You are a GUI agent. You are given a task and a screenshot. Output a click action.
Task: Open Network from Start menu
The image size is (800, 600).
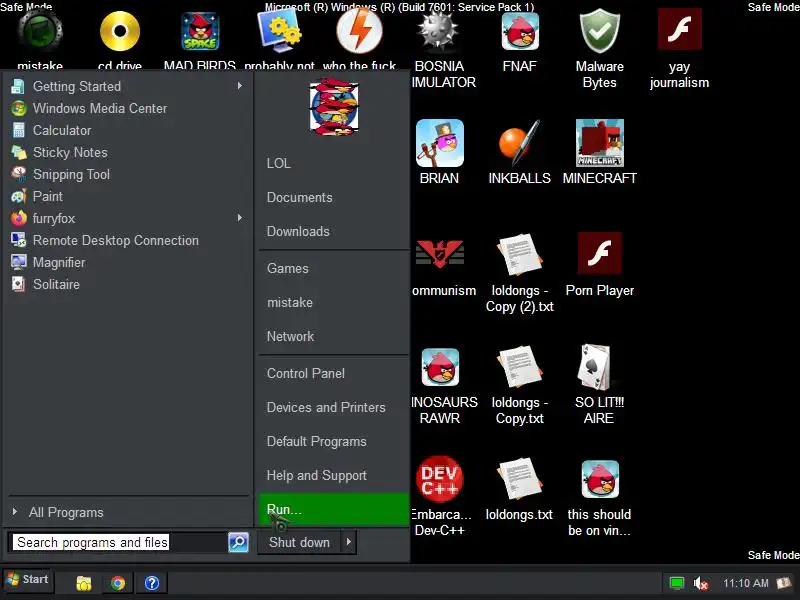coord(290,336)
